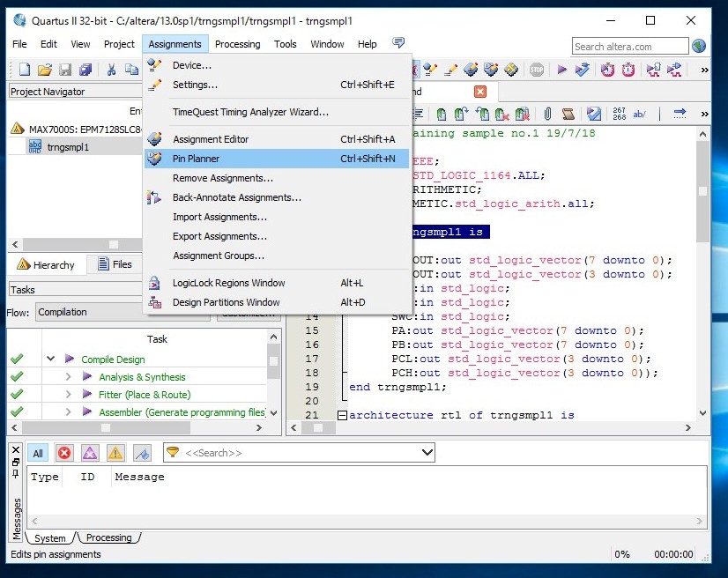Expand the Analysis & Synthesis task

pos(68,376)
